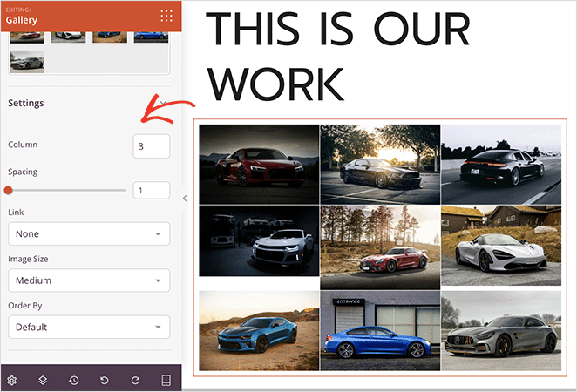This screenshot has height=392, width=577.
Task: Click the Column number field
Action: [151, 145]
